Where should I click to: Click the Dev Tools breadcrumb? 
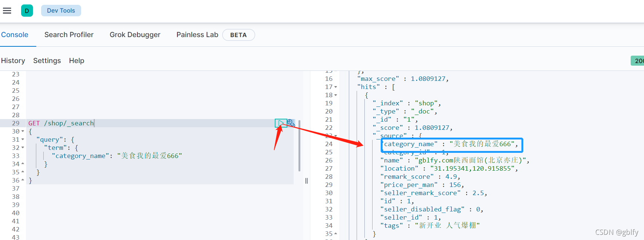(x=61, y=11)
